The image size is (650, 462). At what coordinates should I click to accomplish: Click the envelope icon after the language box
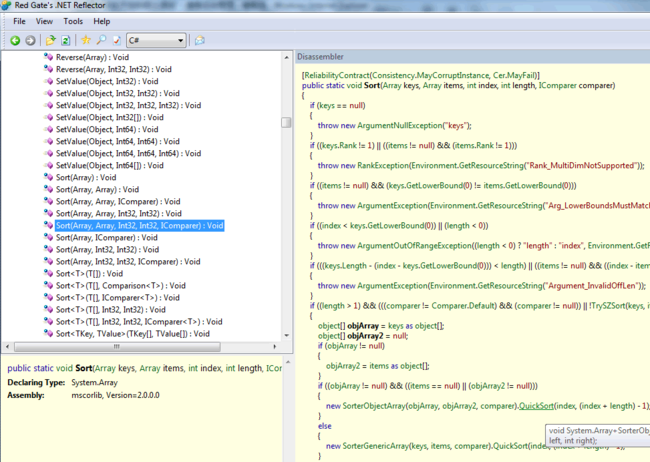point(200,40)
